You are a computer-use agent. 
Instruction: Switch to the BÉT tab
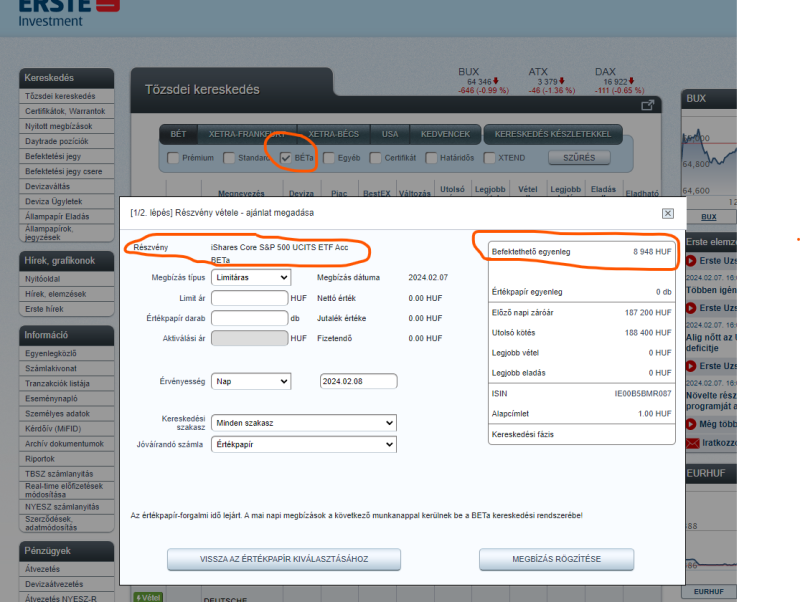coord(178,134)
